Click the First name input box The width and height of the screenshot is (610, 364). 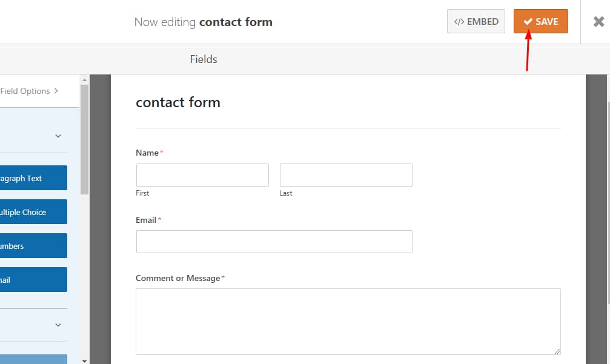tap(202, 174)
